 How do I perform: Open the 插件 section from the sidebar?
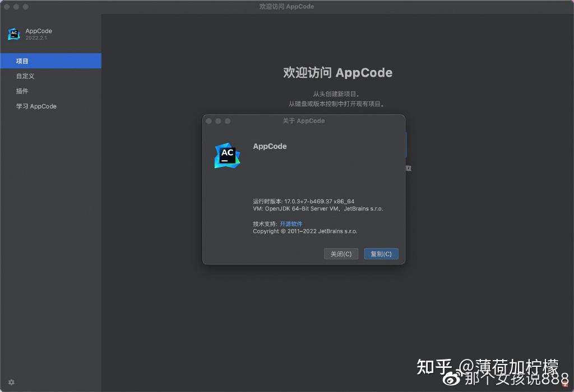(x=22, y=91)
